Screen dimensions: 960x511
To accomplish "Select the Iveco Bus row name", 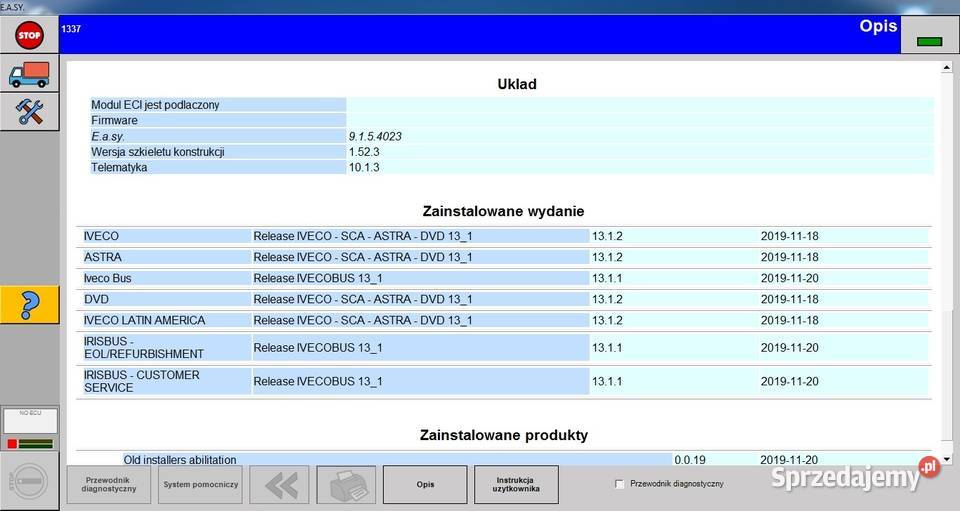I will pos(108,278).
